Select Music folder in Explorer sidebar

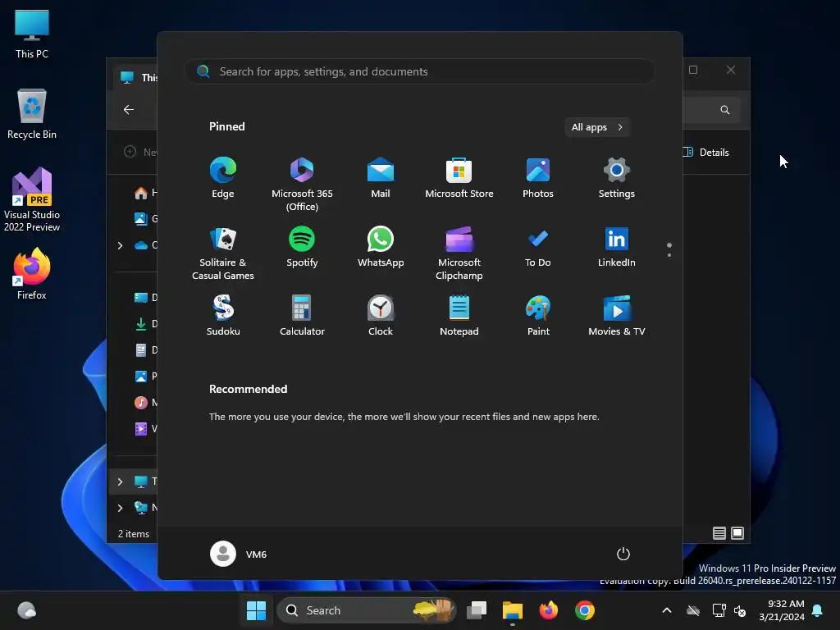tap(144, 402)
